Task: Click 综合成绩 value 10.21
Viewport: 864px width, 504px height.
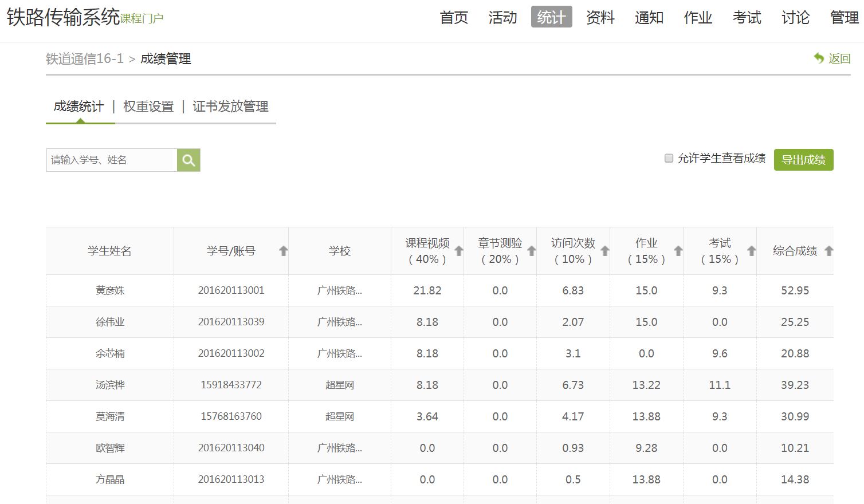Action: pos(795,448)
